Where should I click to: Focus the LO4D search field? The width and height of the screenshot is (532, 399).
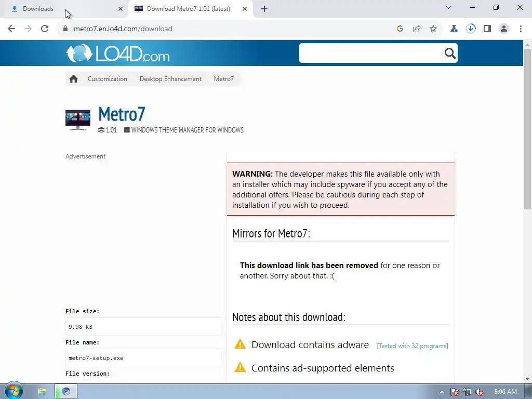[x=371, y=53]
